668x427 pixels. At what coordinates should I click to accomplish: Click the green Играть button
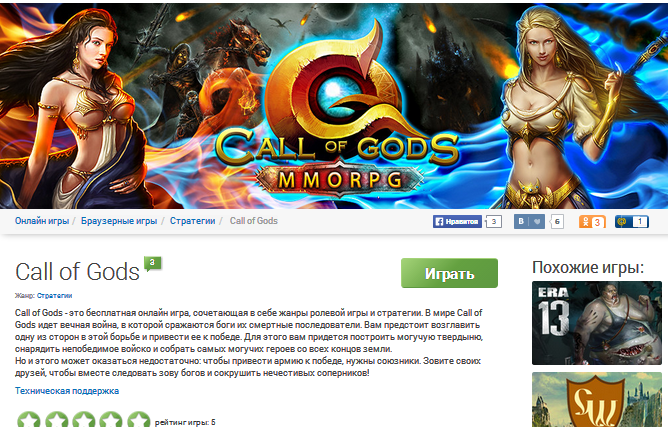coord(449,273)
